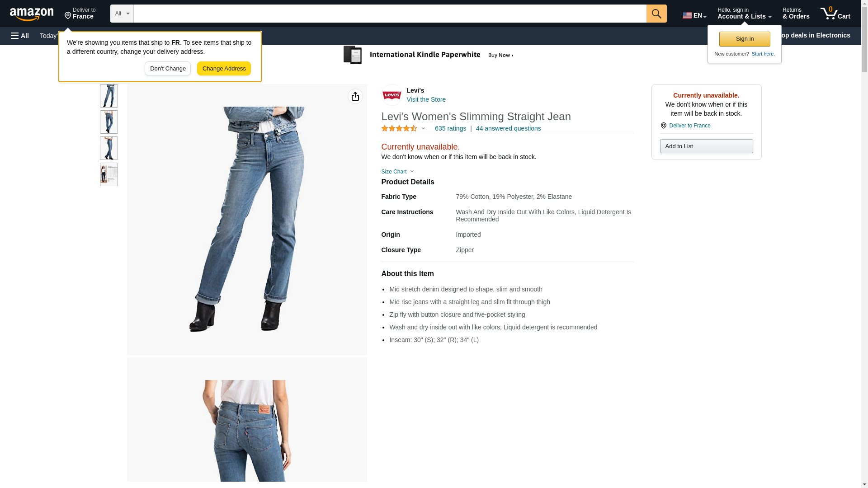
Task: Click the Levi's brand logo
Action: click(392, 95)
